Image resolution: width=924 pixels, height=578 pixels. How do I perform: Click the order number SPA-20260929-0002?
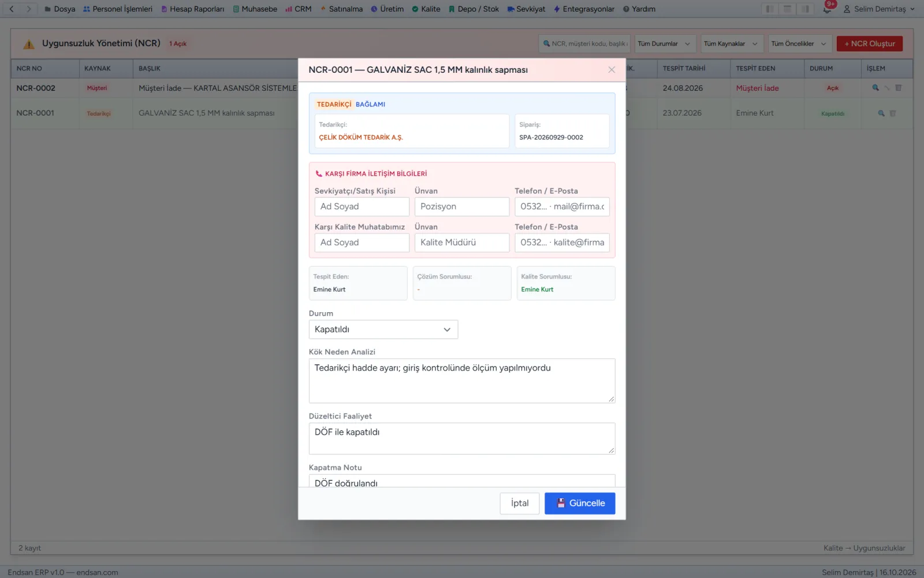(551, 138)
